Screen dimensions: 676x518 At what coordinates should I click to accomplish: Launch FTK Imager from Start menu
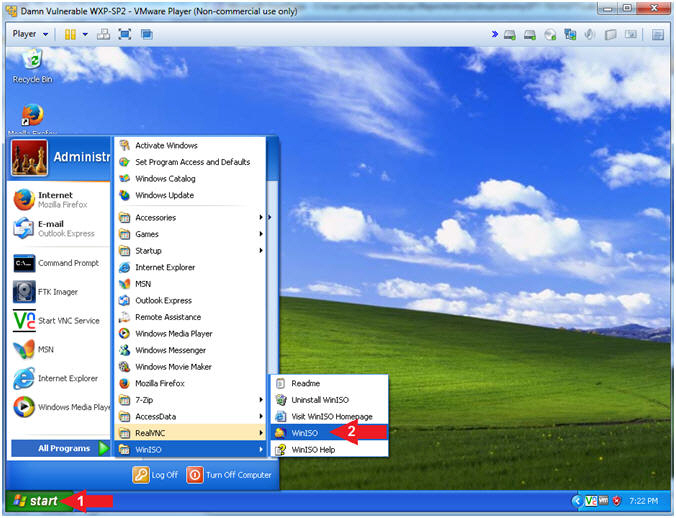pos(59,292)
